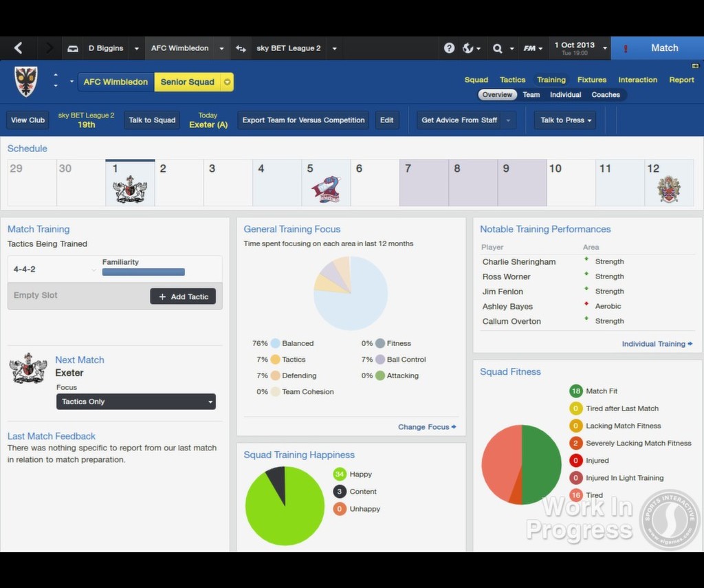Expand Get Advice From Staff arrow

pos(508,120)
